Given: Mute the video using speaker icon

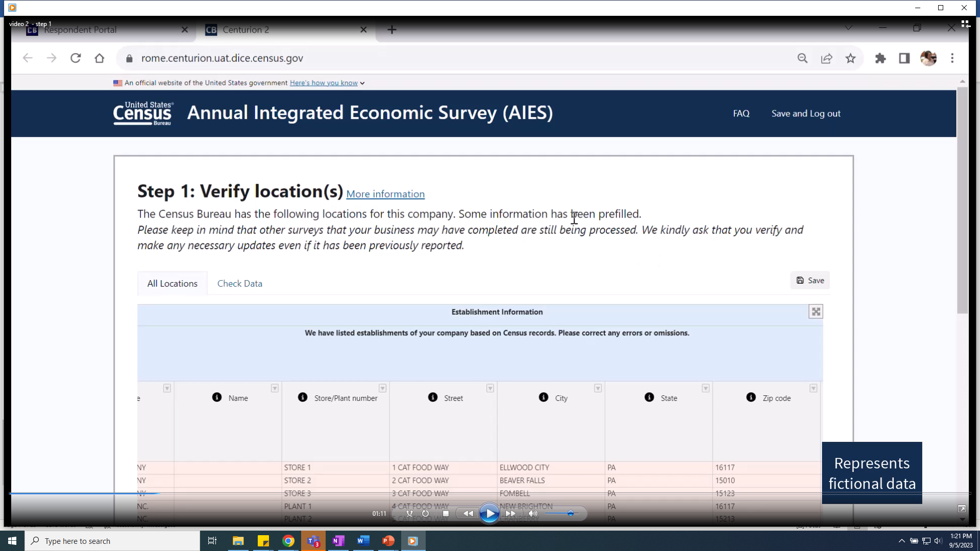Looking at the screenshot, I should click(532, 514).
